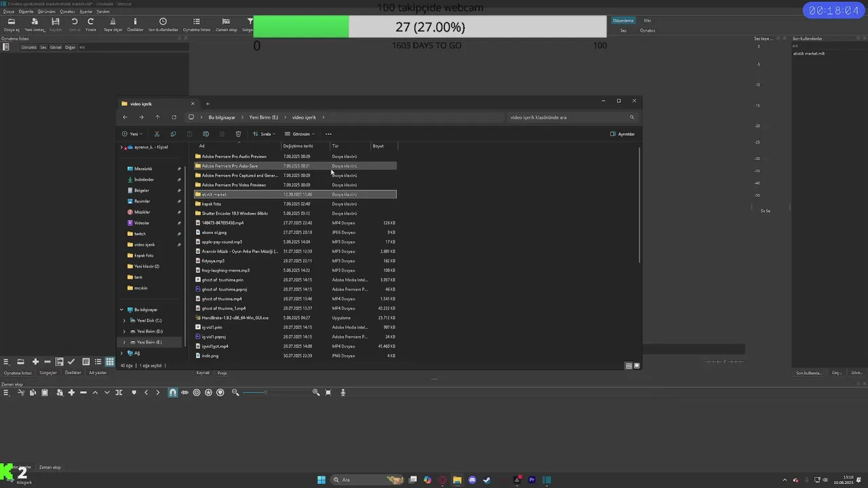Click Yeni Birim (E:) in breadcrumb path
Image resolution: width=868 pixels, height=488 pixels.
[x=264, y=117]
